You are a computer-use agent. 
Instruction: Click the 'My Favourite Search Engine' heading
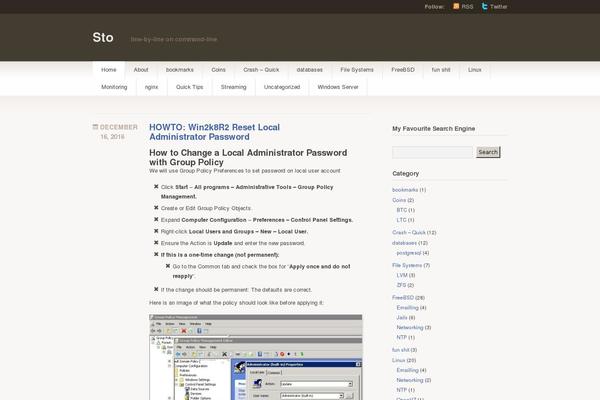click(x=434, y=129)
